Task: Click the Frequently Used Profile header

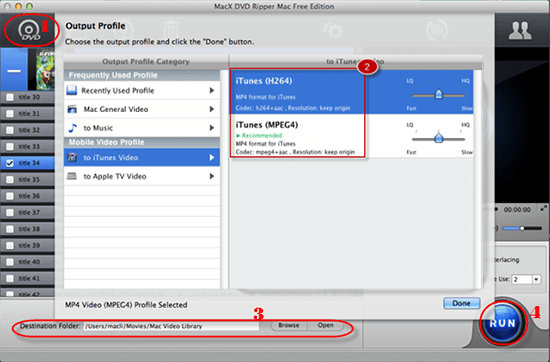Action: 142,75
